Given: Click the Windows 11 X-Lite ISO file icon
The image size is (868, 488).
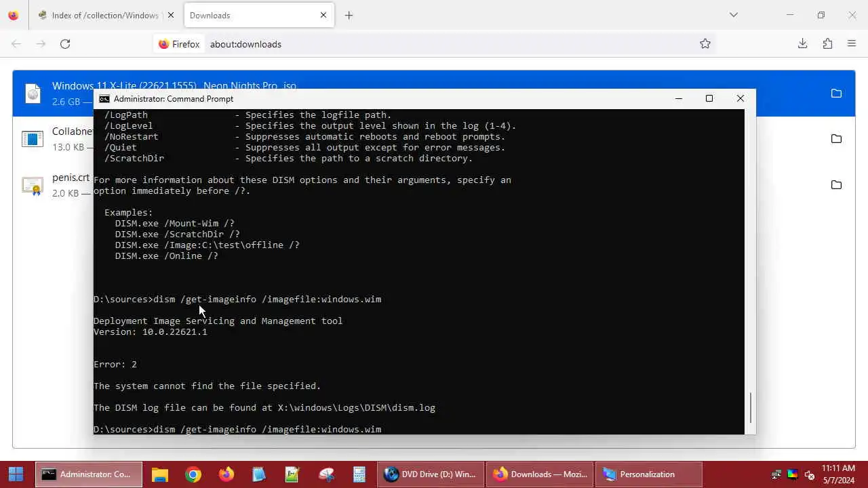Looking at the screenshot, I should (x=33, y=94).
